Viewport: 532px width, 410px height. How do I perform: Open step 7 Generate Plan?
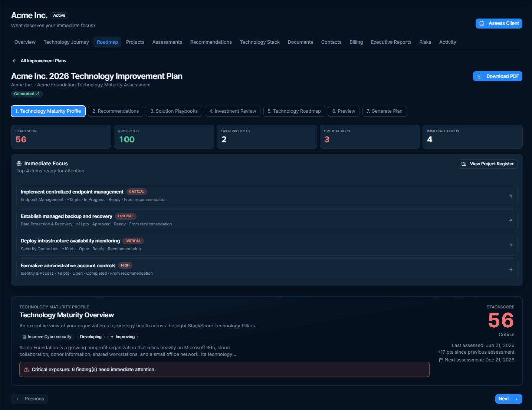[384, 111]
